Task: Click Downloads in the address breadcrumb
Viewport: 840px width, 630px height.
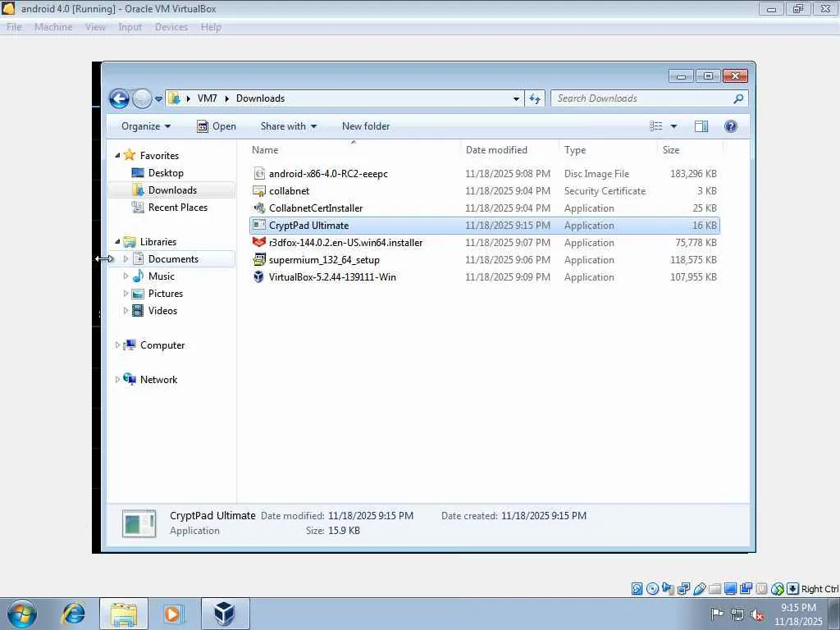Action: tap(260, 98)
